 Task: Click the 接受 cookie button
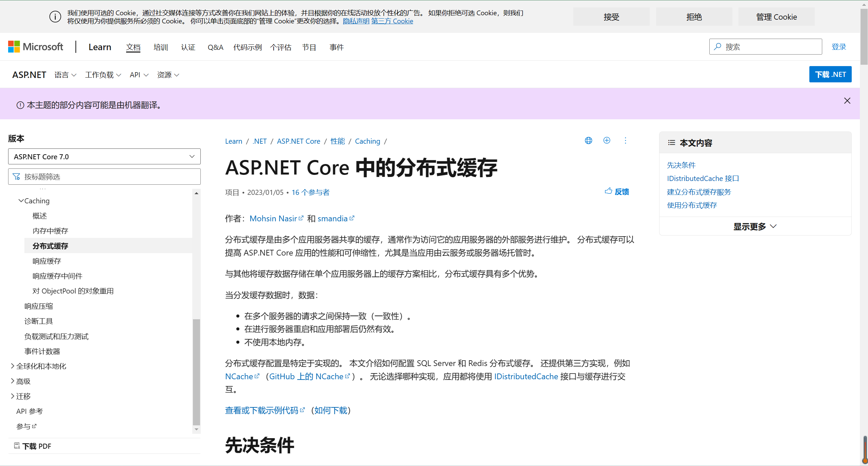pyautogui.click(x=611, y=17)
